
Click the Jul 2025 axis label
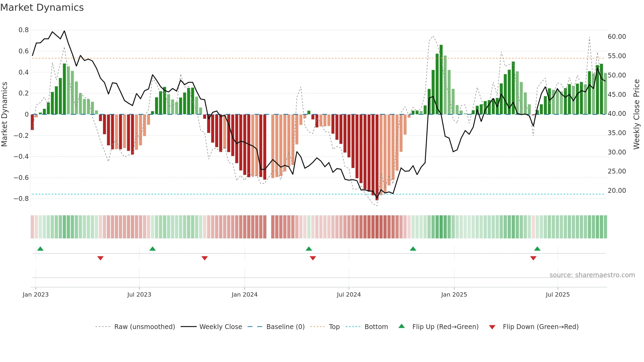[558, 294]
